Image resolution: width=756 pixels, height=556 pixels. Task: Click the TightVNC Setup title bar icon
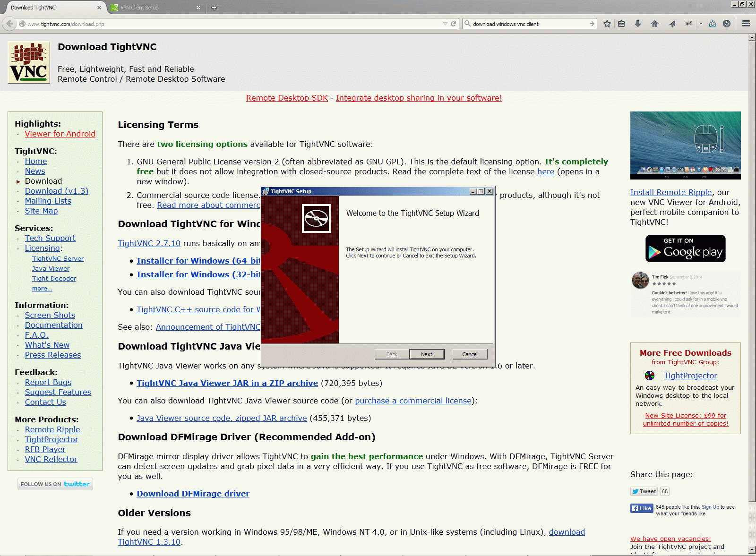266,191
